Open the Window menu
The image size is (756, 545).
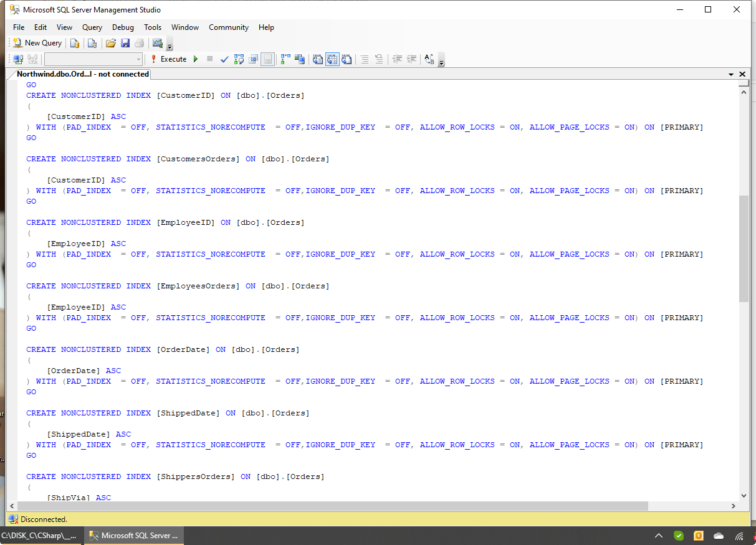point(185,27)
